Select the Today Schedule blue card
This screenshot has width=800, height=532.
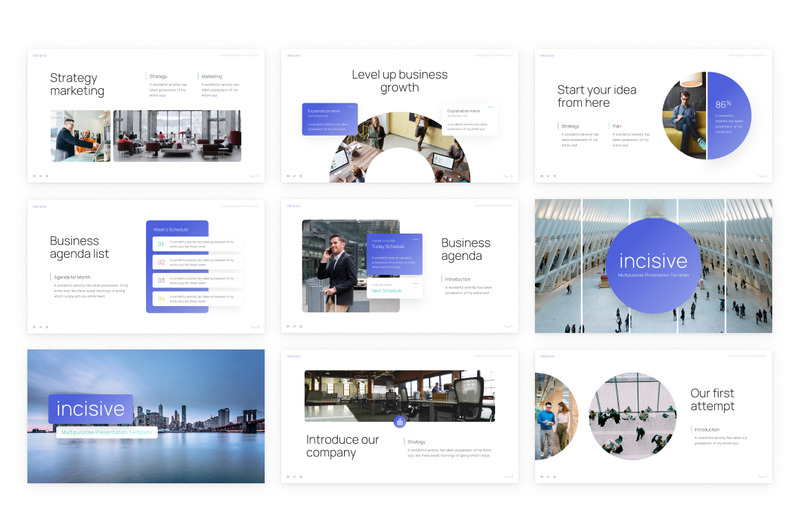394,254
